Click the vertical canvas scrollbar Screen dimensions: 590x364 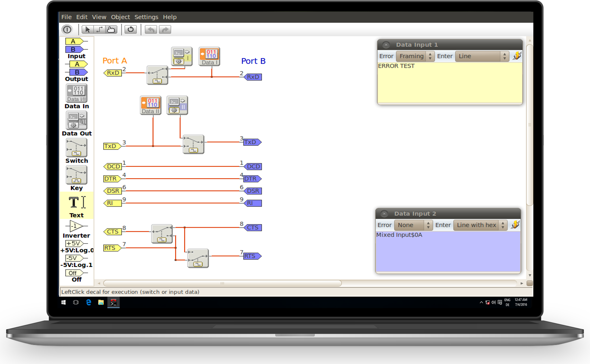pos(530,124)
